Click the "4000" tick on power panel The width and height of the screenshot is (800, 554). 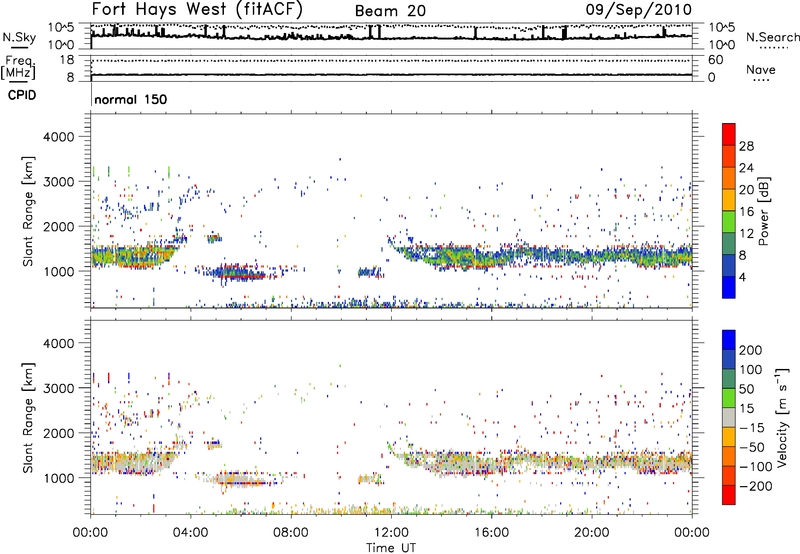point(58,137)
